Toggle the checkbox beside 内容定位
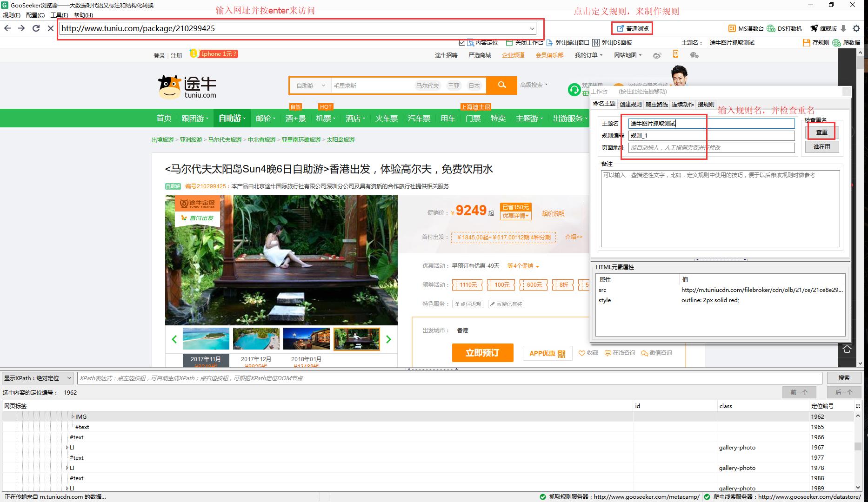The width and height of the screenshot is (868, 502). point(462,42)
